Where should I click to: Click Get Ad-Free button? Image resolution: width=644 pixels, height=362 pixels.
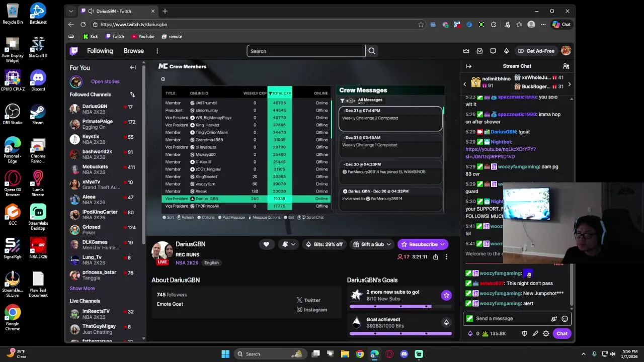[536, 51]
